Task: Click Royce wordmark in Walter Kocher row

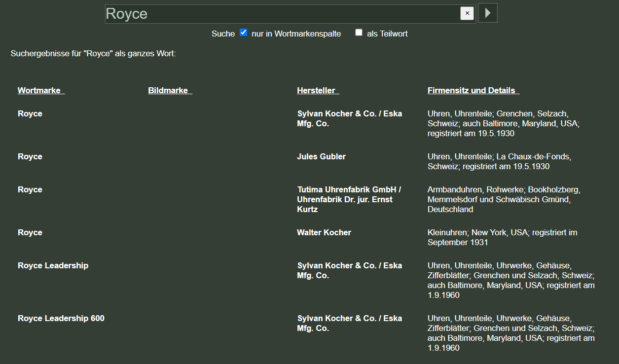Action: point(30,232)
